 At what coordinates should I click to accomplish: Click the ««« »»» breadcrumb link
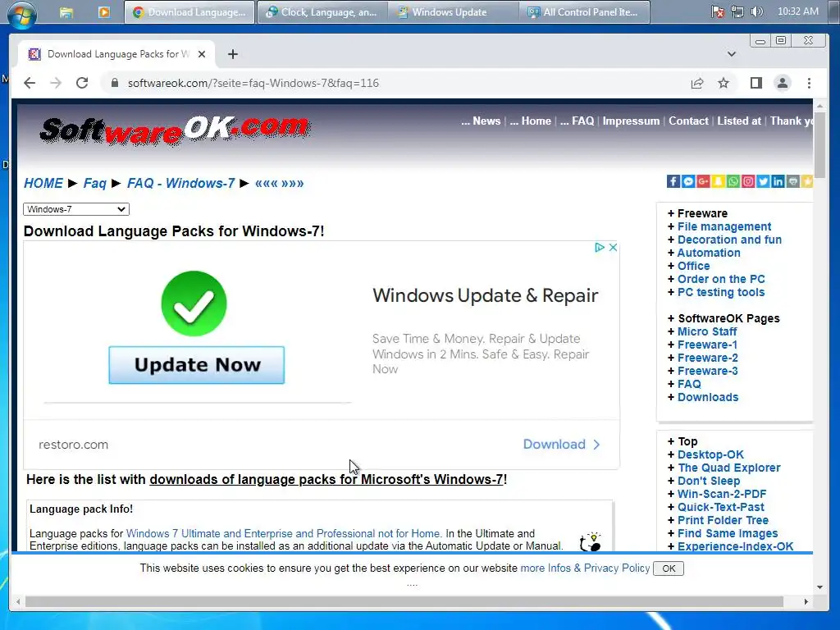click(280, 183)
